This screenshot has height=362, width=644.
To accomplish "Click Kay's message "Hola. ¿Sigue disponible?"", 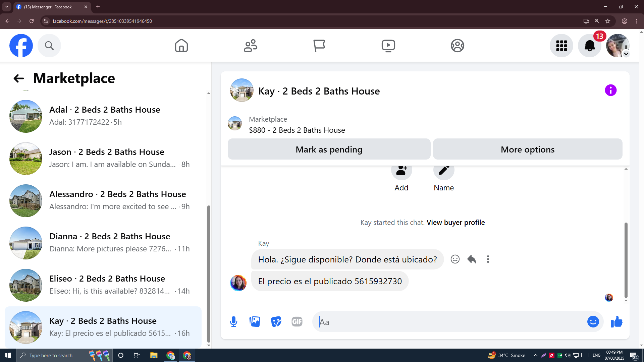I will pyautogui.click(x=347, y=259).
